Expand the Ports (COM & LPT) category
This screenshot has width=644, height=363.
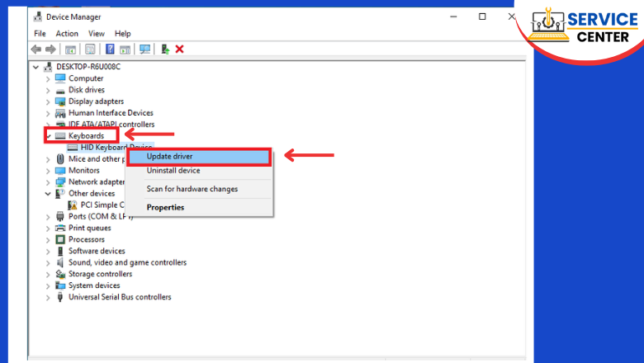click(48, 217)
